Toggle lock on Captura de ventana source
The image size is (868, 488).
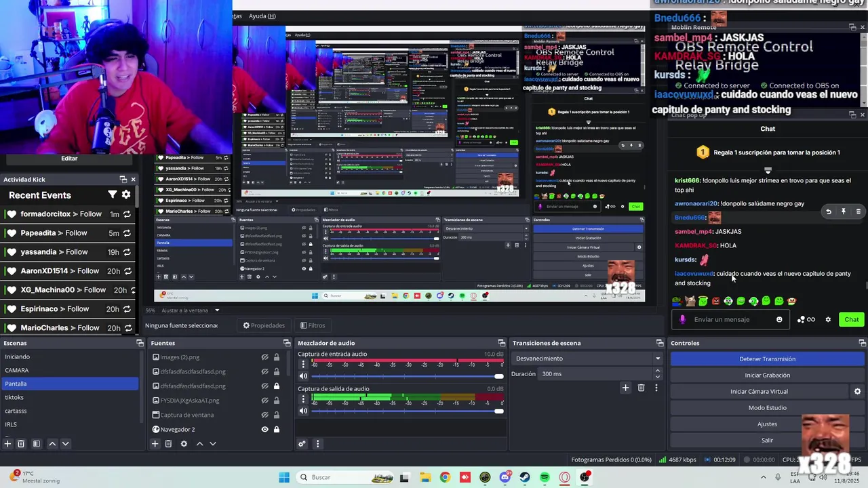coord(277,415)
